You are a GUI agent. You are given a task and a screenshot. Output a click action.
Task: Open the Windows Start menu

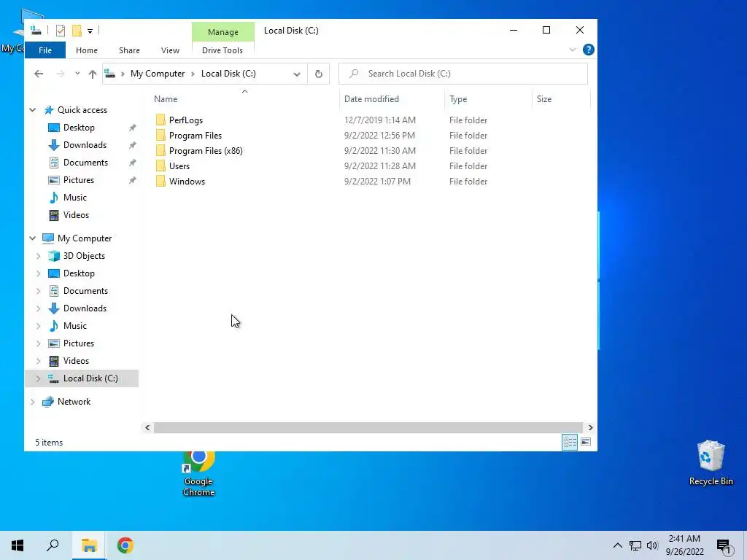click(x=18, y=545)
